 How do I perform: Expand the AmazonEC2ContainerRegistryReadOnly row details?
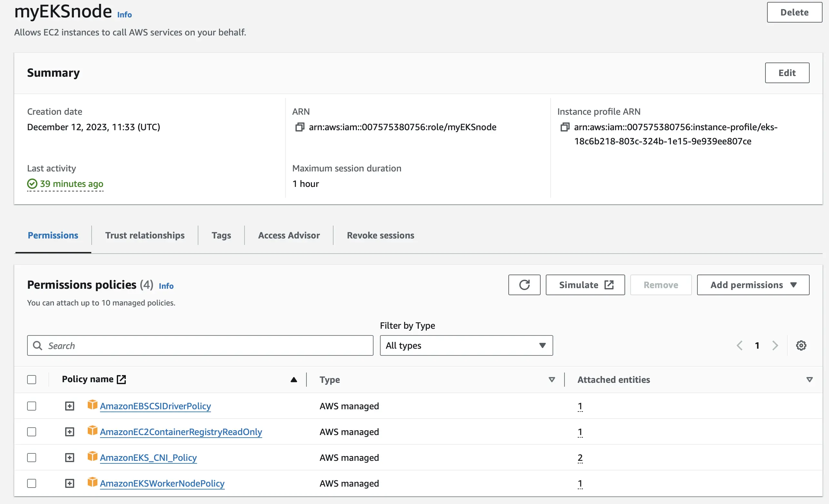point(70,432)
